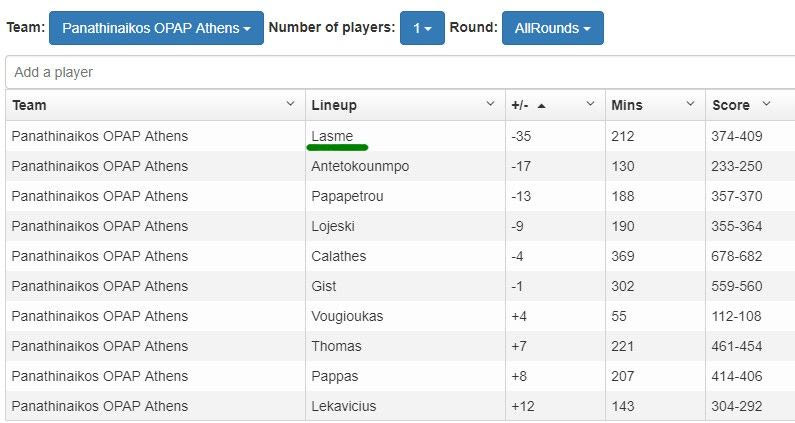Viewport: 795px width, 423px height.
Task: Click the Vougioukas lineup cell
Action: [347, 316]
